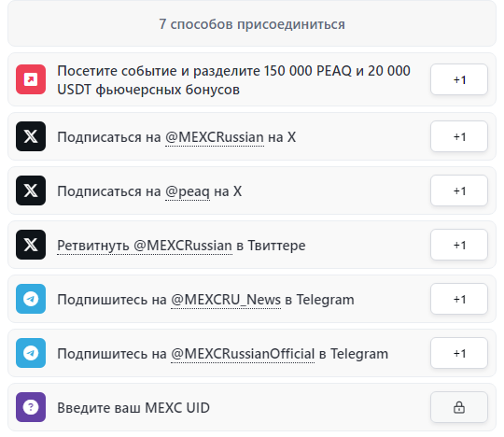This screenshot has height=437, width=504.
Task: Click +1 button for @MEXCRussianOfficial Telegram subscription
Action: coord(459,353)
